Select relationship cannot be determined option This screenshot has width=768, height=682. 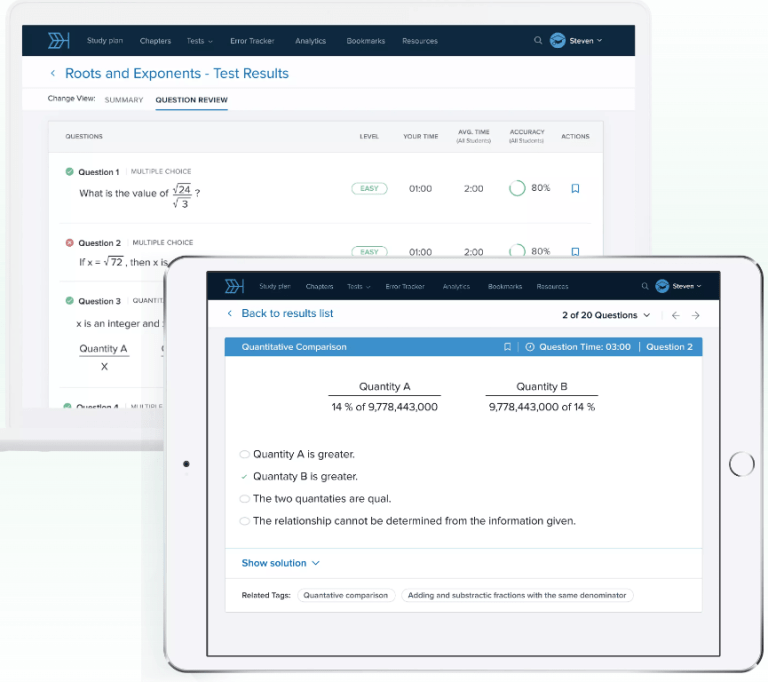click(x=244, y=521)
